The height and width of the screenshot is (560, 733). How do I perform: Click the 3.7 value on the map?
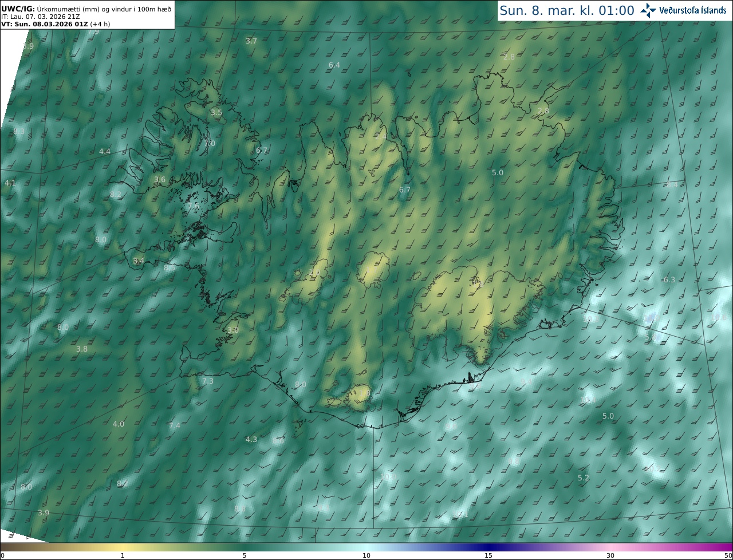click(x=251, y=41)
